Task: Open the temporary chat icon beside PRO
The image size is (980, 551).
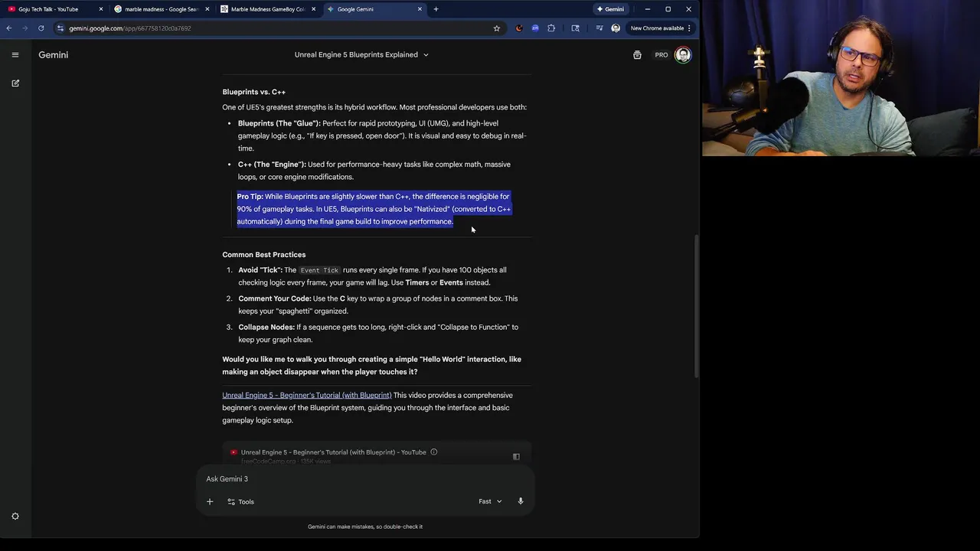Action: pos(637,55)
